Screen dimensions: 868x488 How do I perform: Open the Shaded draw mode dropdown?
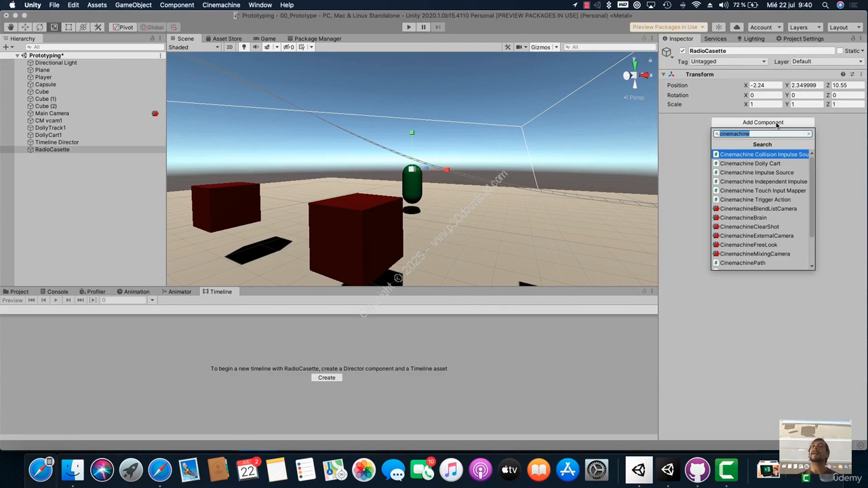pyautogui.click(x=194, y=47)
